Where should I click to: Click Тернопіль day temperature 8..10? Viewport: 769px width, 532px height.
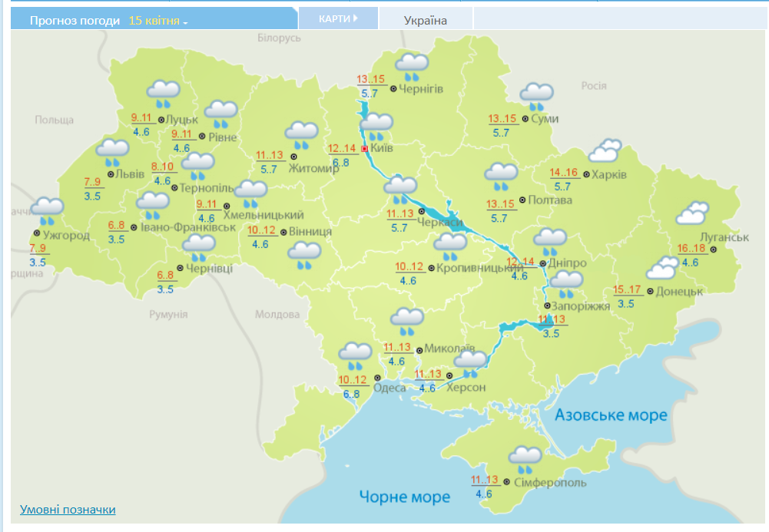tap(162, 167)
